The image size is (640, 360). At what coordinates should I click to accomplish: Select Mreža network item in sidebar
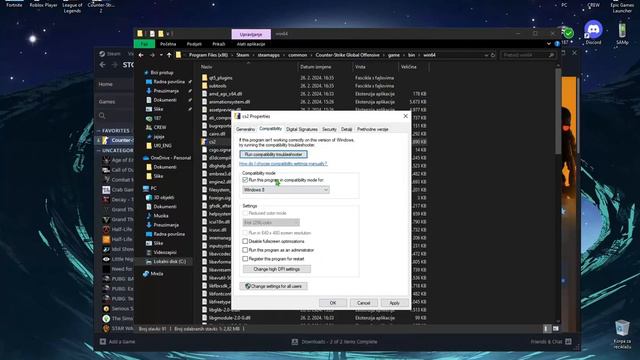(x=157, y=273)
